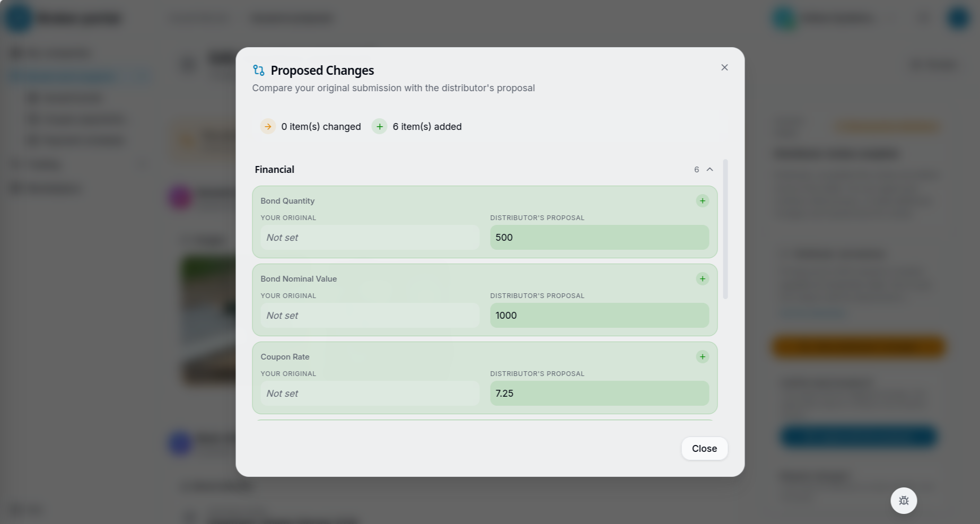
Task: Open the bug debug icon button
Action: click(x=904, y=501)
